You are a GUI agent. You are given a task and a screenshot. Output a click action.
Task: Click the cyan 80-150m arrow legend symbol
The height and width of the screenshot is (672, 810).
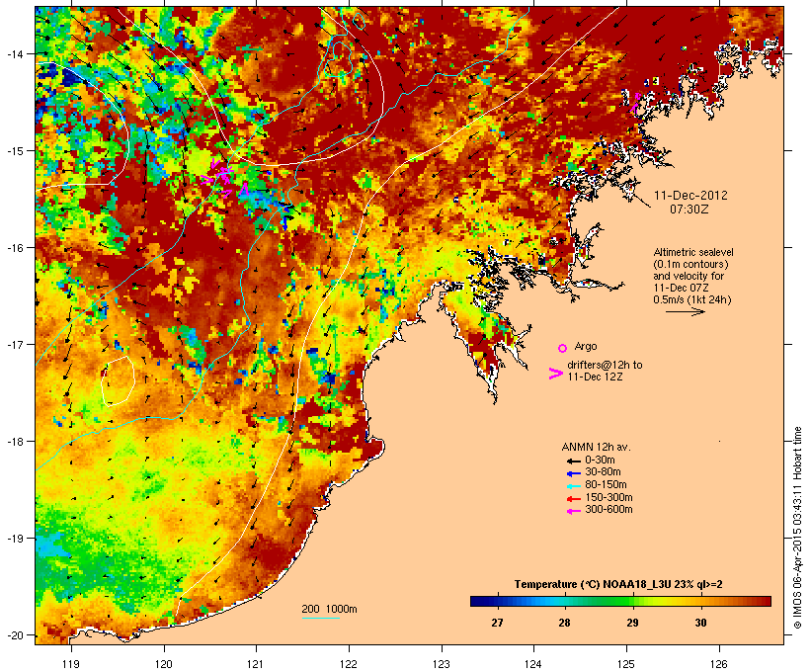click(x=573, y=486)
